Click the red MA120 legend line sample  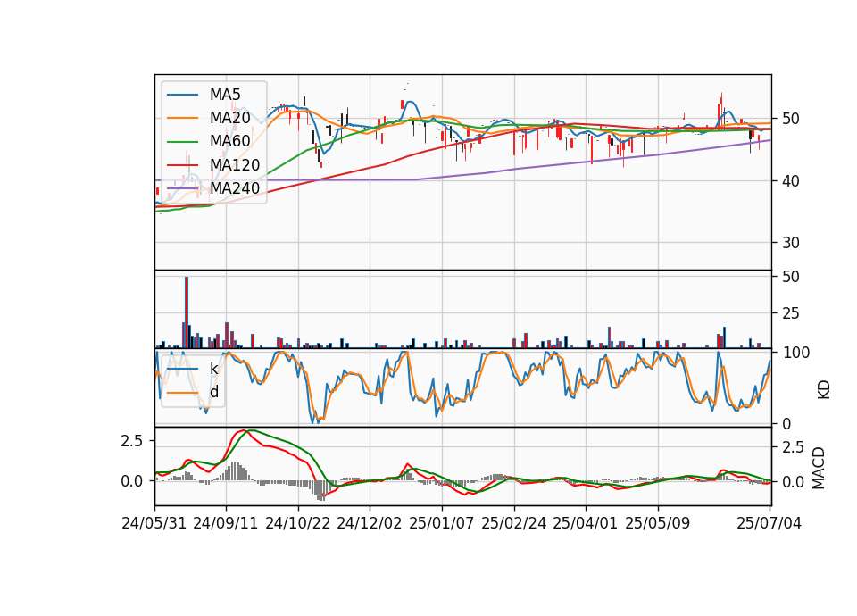click(182, 165)
